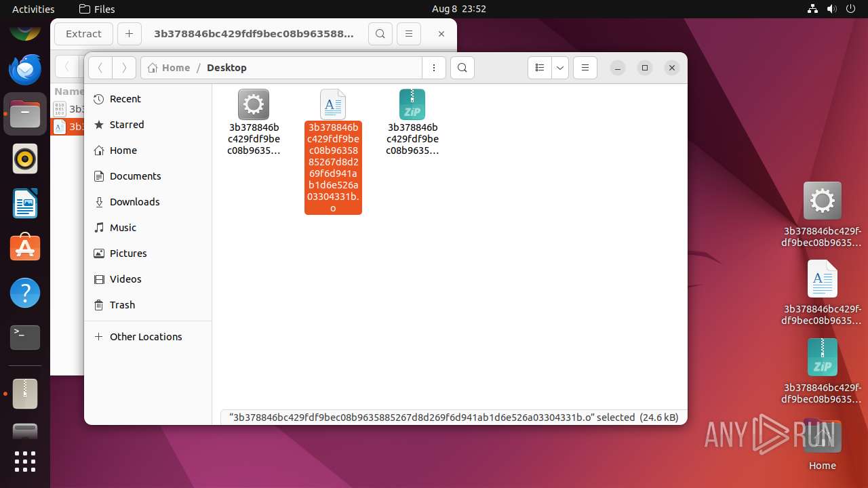Minimize the Files window

[x=618, y=68]
